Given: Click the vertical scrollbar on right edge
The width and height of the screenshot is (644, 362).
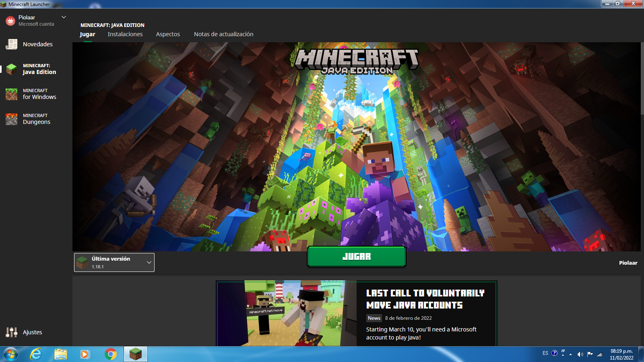Looking at the screenshot, I should [x=642, y=80].
